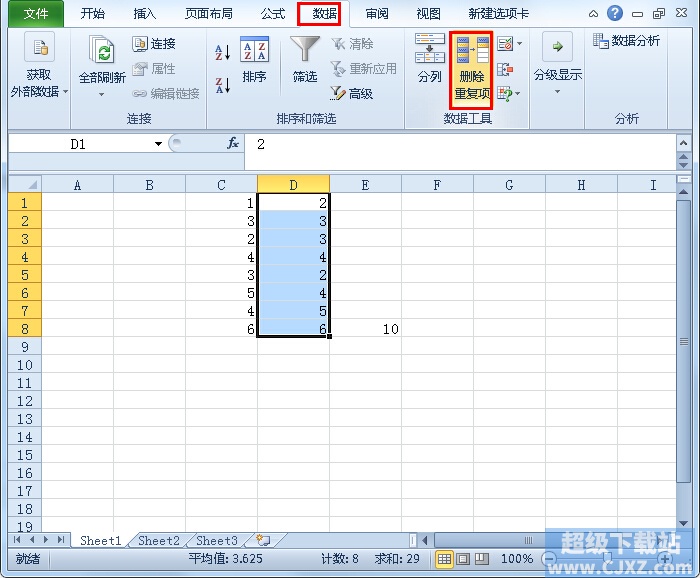The width and height of the screenshot is (700, 578).
Task: Sort descending with the Z-to-A icon
Action: 223,86
